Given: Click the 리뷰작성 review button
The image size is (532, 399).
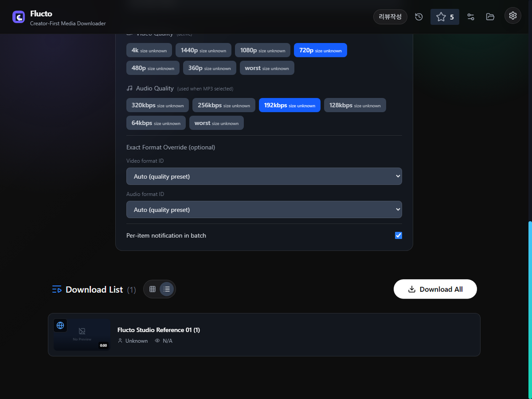Looking at the screenshot, I should tap(390, 16).
